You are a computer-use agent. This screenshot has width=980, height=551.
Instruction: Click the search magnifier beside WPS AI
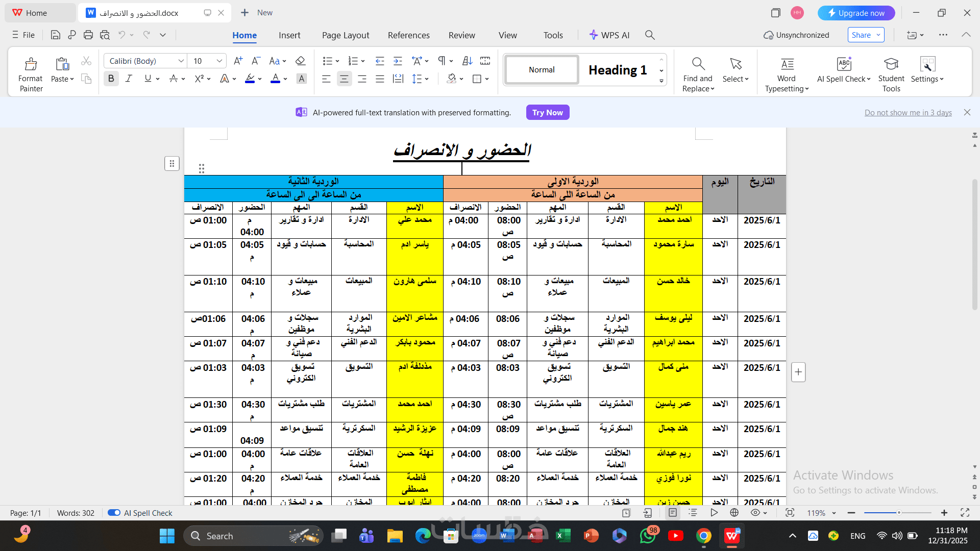pyautogui.click(x=650, y=35)
